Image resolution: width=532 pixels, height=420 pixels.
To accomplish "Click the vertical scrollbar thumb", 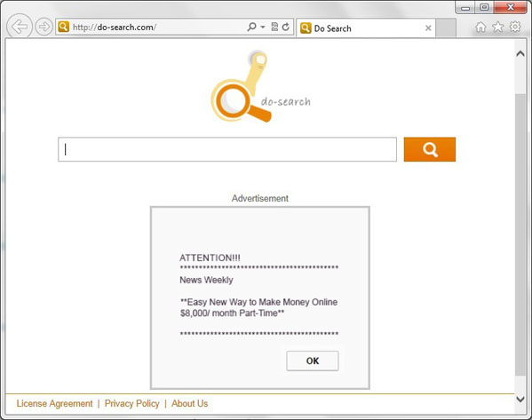I will [x=520, y=234].
